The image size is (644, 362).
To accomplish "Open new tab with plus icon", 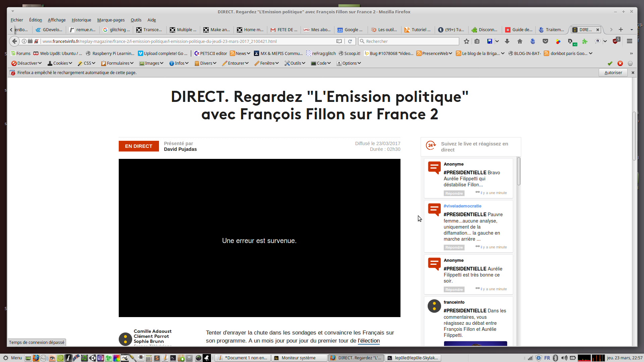I will coord(621,29).
